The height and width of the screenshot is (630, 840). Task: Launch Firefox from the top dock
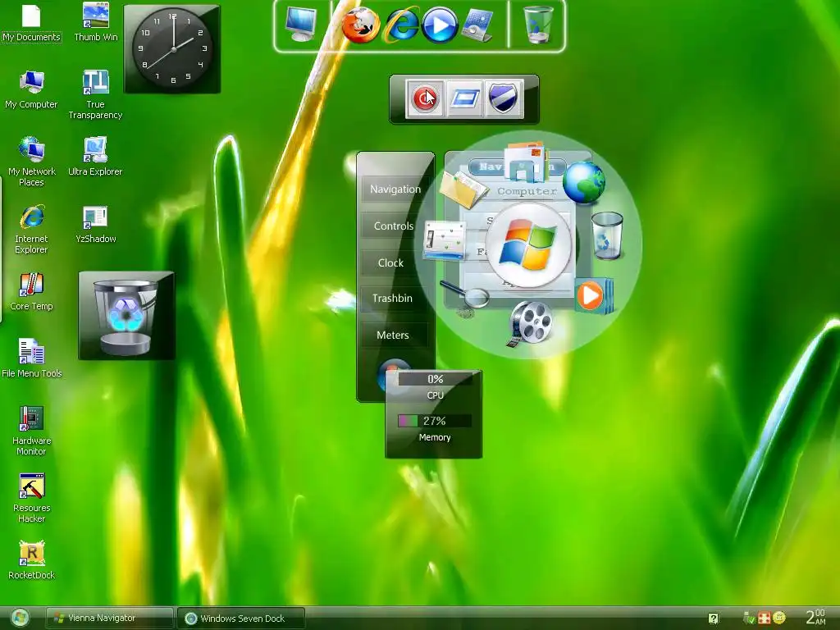tap(361, 25)
